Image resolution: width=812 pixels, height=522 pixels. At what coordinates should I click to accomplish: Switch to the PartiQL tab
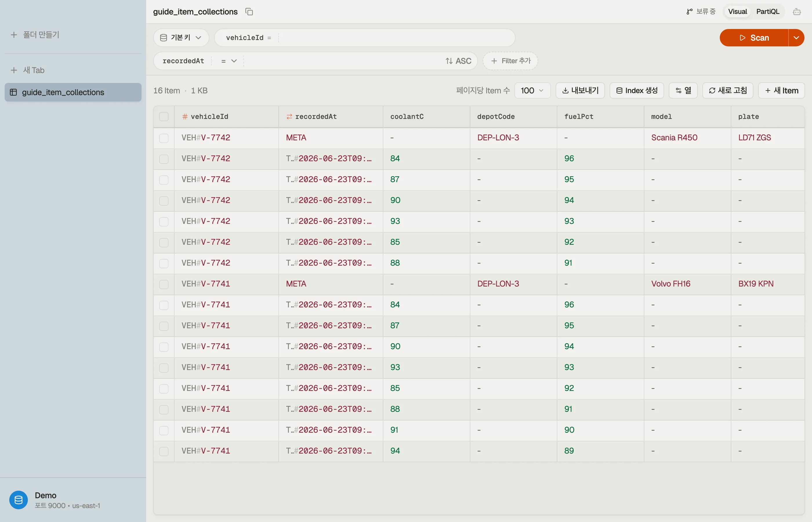pos(768,12)
